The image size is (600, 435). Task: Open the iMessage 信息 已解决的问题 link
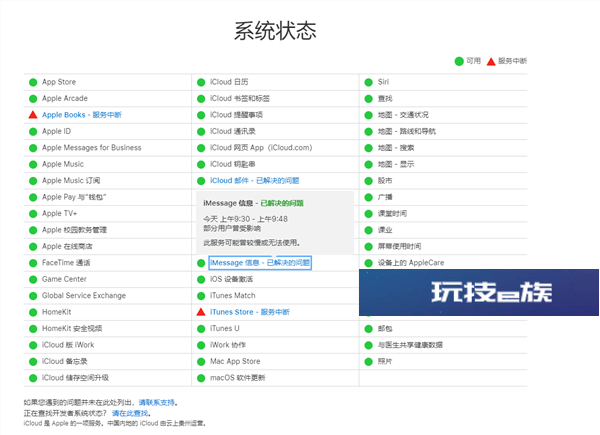[x=260, y=263]
